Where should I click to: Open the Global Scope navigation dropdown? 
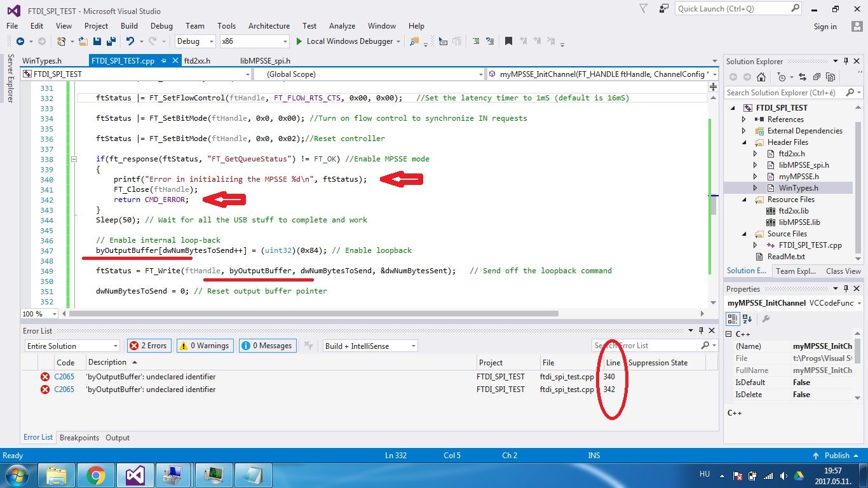tap(369, 74)
